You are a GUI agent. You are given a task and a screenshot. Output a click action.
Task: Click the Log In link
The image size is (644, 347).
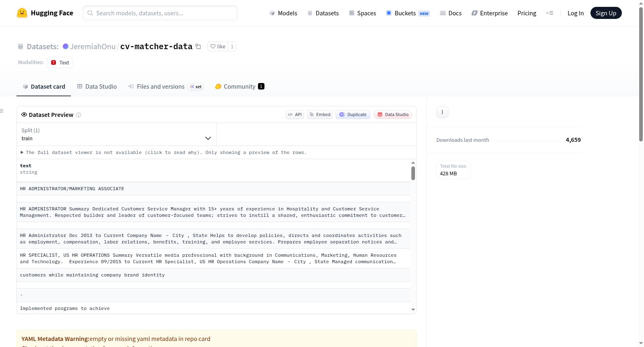[x=576, y=13]
